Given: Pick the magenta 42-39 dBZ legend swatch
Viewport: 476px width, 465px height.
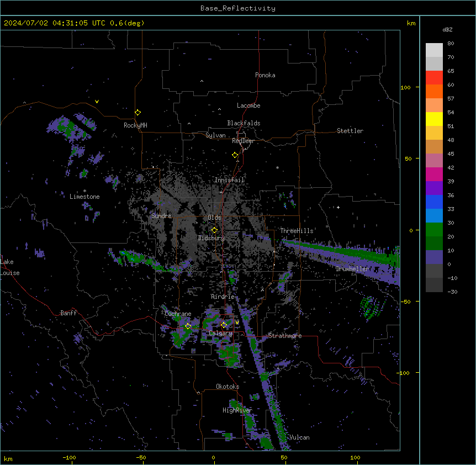Looking at the screenshot, I should [434, 174].
